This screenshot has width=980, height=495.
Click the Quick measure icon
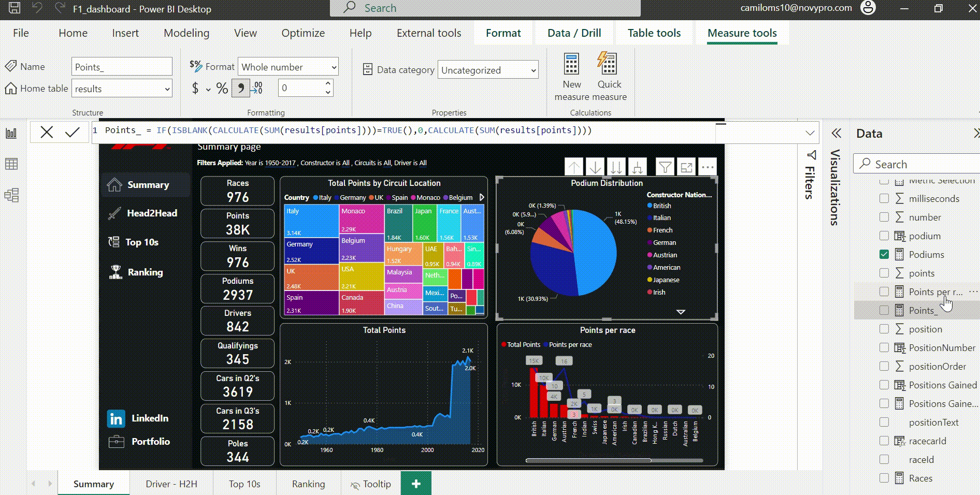click(x=609, y=77)
